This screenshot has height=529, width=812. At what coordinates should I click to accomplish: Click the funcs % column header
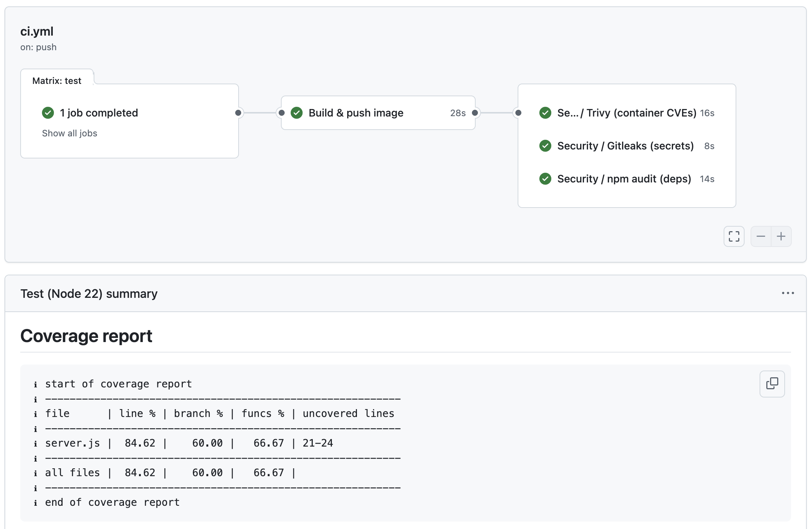pos(263,414)
